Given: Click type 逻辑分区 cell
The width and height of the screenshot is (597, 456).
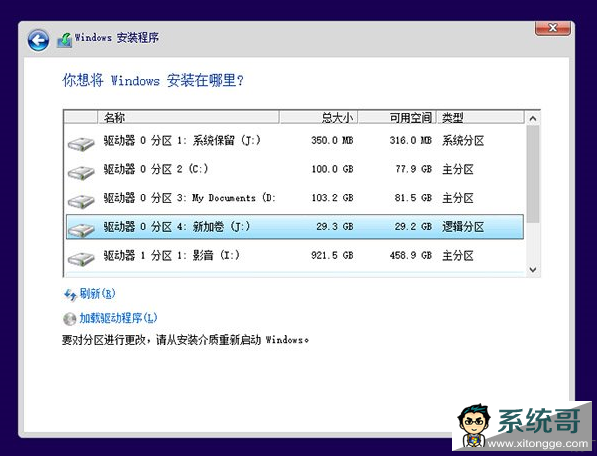Looking at the screenshot, I should coord(463,227).
